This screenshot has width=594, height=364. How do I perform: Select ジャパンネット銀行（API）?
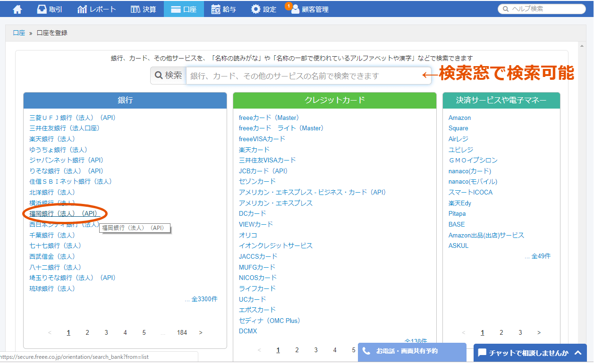pyautogui.click(x=66, y=160)
